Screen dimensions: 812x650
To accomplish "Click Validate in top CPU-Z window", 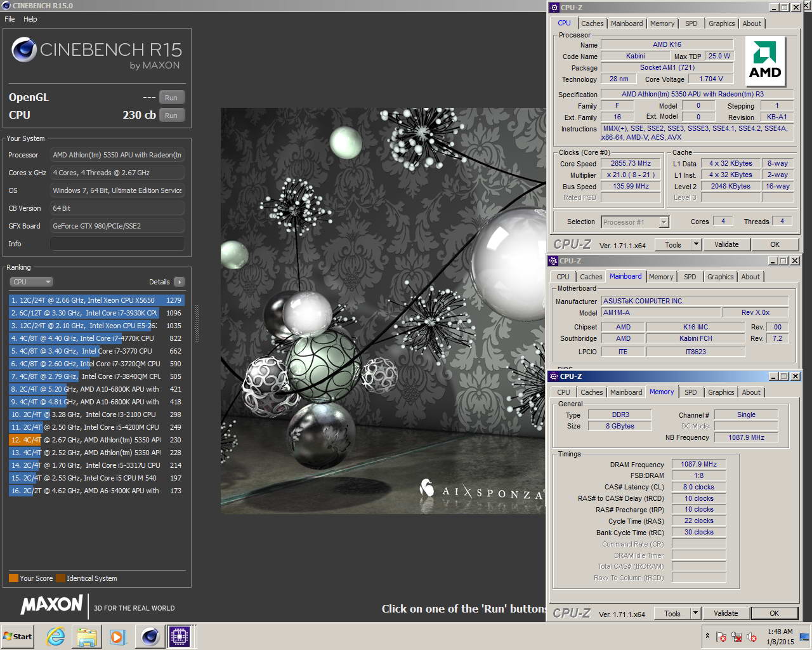I will pos(726,244).
